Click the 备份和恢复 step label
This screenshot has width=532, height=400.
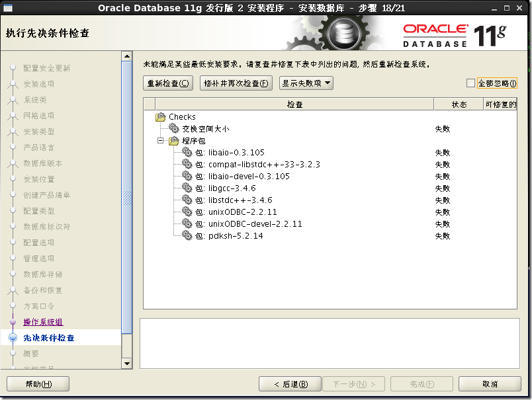(43, 290)
